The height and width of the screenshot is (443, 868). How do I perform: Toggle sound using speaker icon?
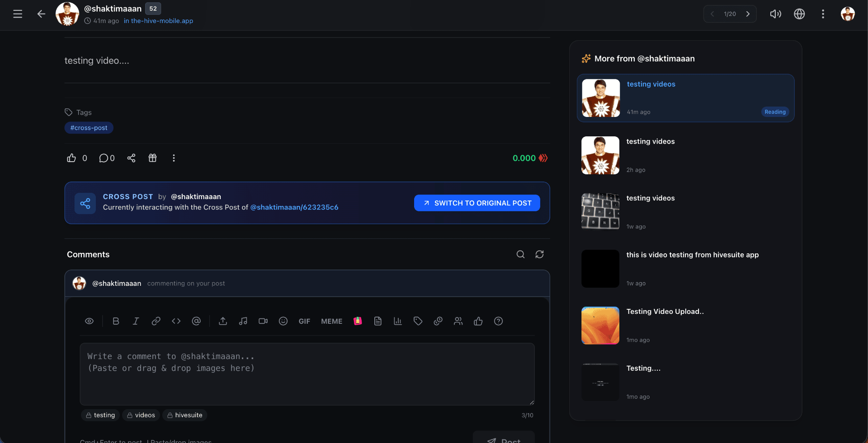[776, 14]
